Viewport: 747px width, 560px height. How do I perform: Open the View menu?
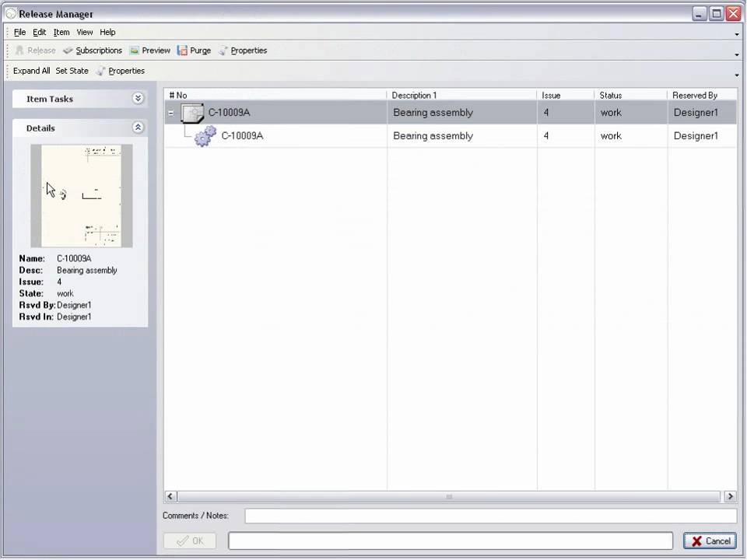tap(85, 33)
